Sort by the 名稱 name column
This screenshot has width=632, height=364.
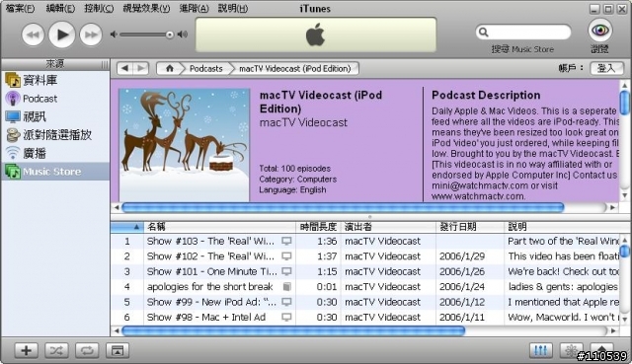(x=219, y=227)
